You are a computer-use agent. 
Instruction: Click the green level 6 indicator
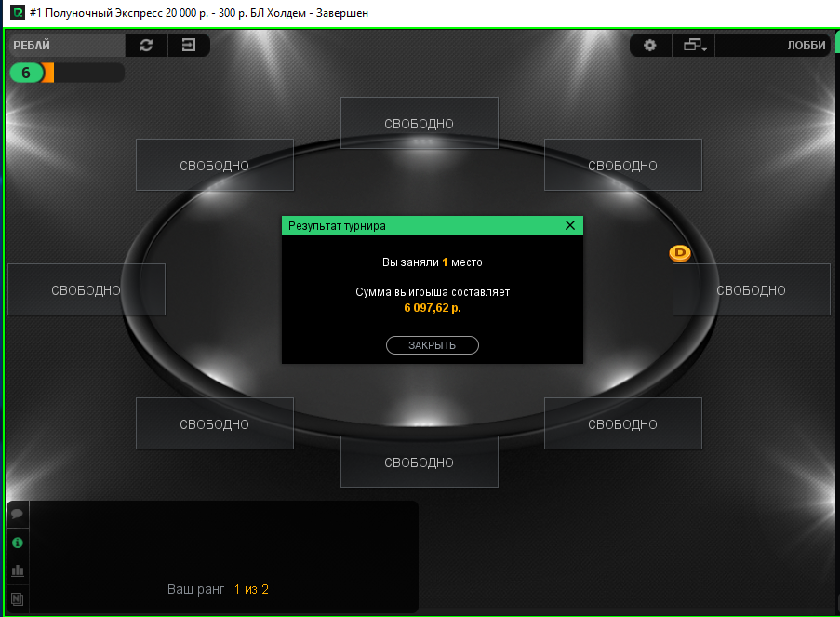[x=26, y=73]
